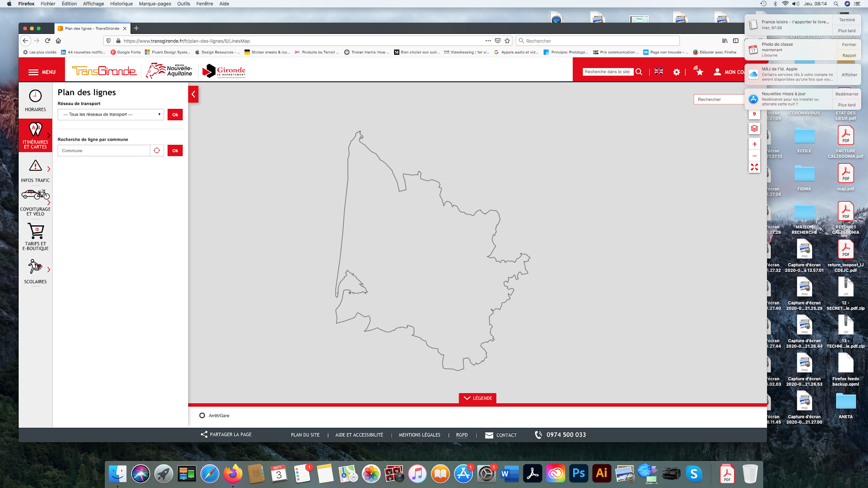Open the red MENU hamburger button
Viewport: 868px width, 488px height.
[x=42, y=72]
